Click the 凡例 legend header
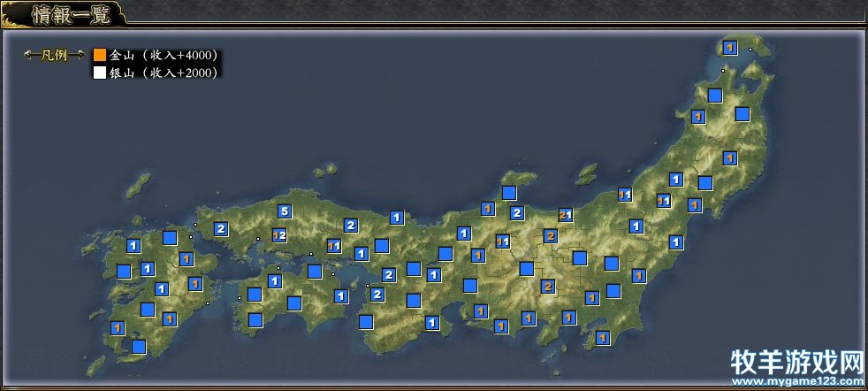The height and width of the screenshot is (391, 868). tap(55, 55)
